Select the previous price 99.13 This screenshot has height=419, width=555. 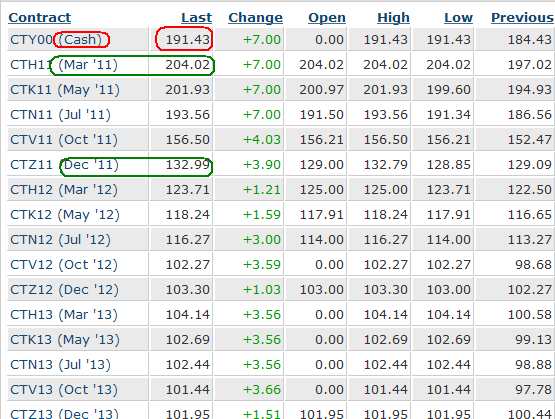(x=533, y=340)
